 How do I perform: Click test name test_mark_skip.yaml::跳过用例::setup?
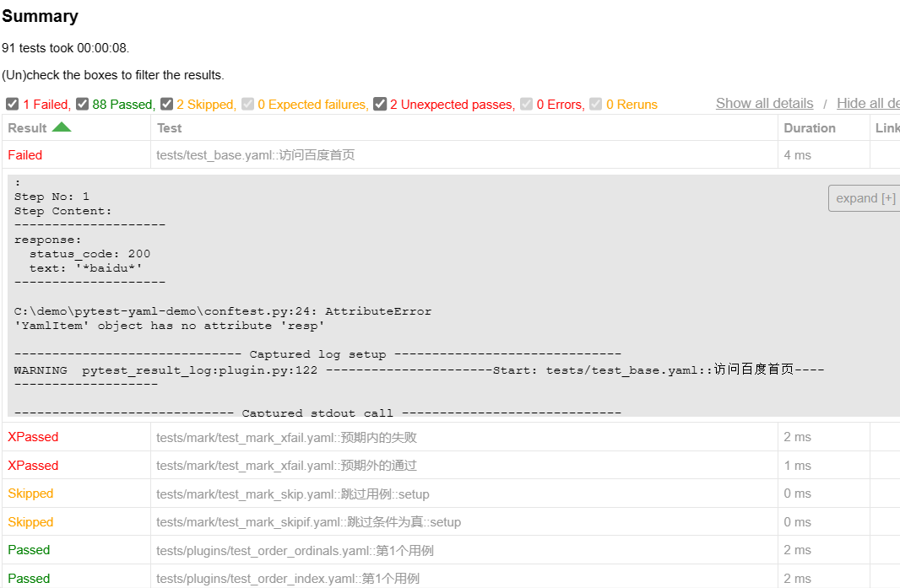[x=293, y=494]
